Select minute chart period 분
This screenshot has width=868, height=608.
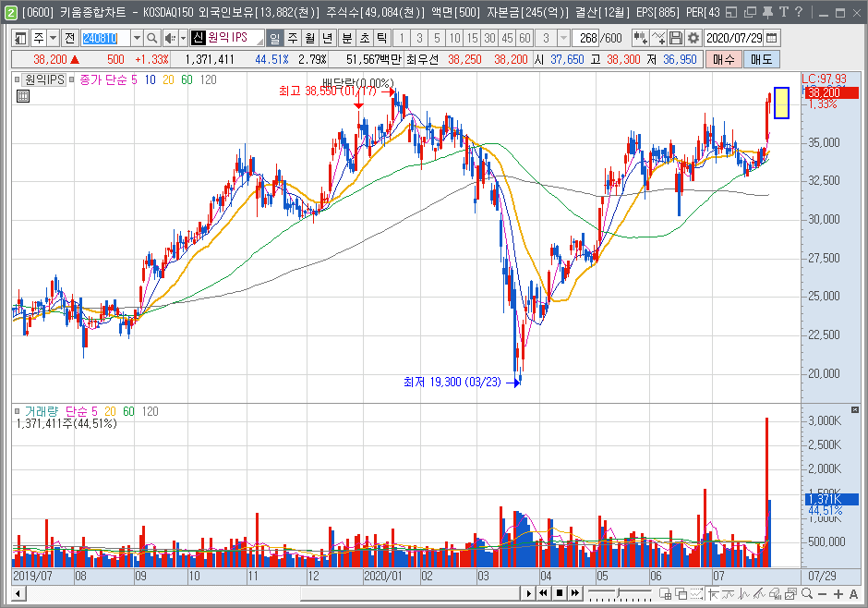click(x=346, y=38)
